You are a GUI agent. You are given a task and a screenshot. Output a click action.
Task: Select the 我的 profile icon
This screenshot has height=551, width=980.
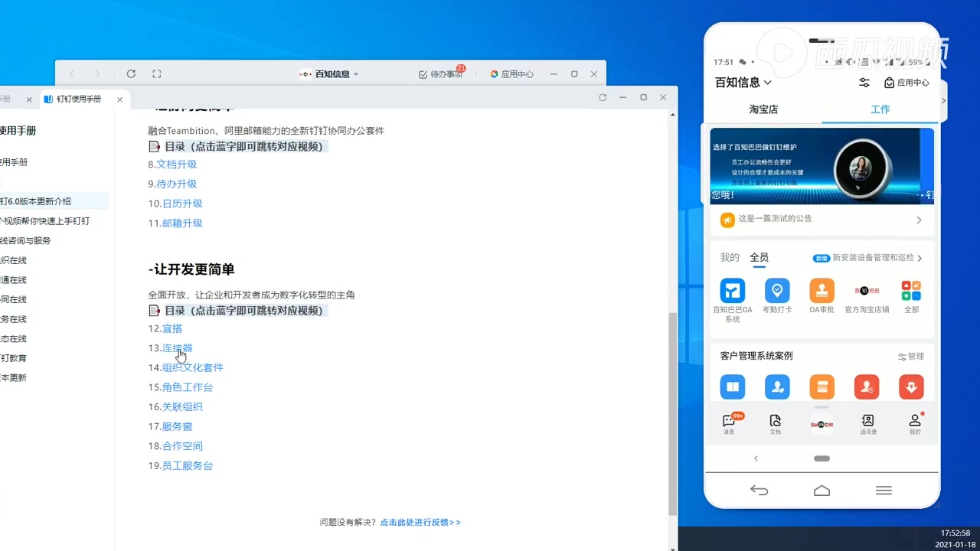(x=914, y=422)
